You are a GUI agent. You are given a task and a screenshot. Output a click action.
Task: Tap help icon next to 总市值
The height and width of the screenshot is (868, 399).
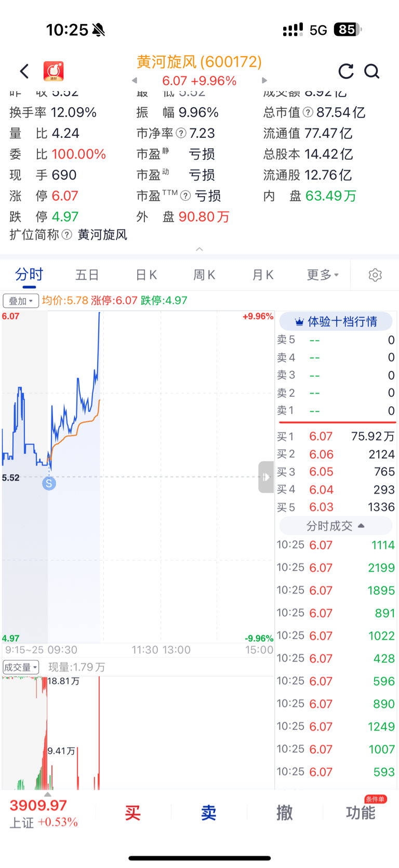coord(308,112)
